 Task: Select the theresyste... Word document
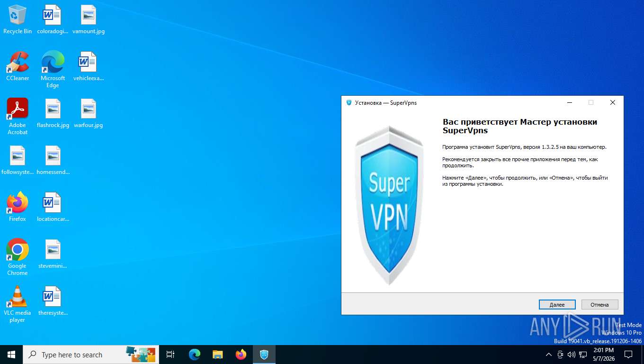click(x=53, y=301)
